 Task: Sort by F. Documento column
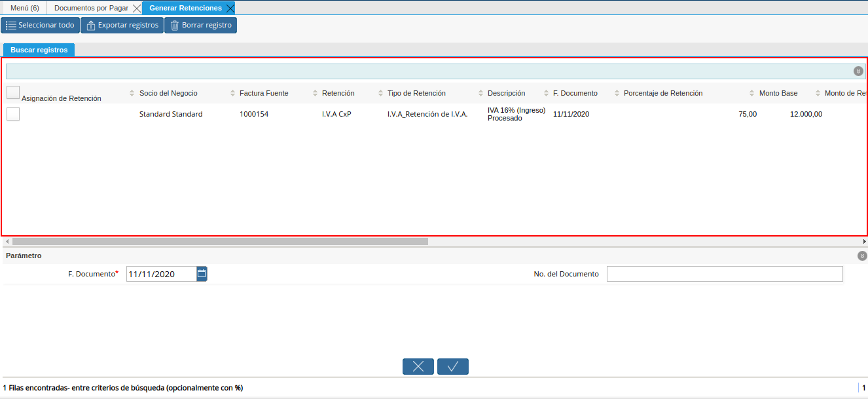pos(575,93)
